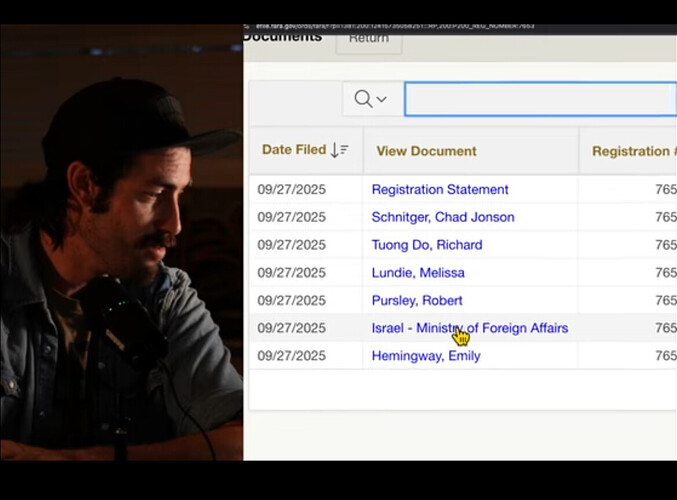
Task: Open the Tuong Do, Richard link
Action: click(x=427, y=245)
